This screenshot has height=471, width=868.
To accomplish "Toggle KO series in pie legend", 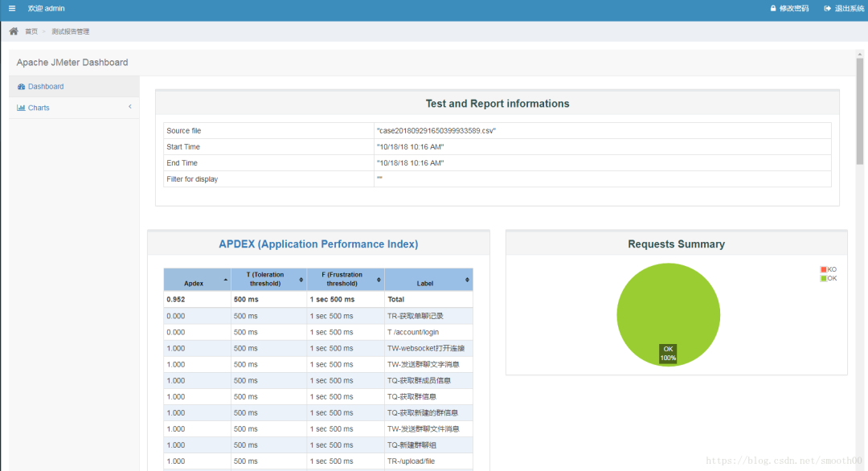I will (x=828, y=269).
